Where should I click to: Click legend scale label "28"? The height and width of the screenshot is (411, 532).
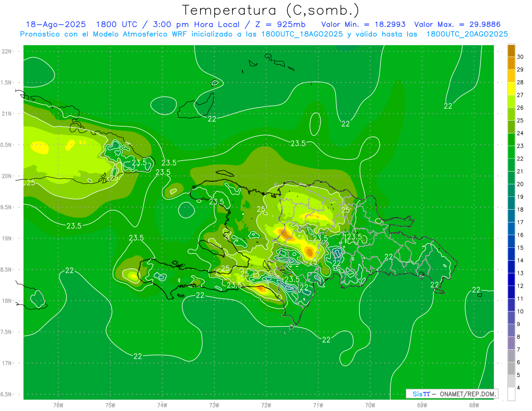click(x=520, y=82)
